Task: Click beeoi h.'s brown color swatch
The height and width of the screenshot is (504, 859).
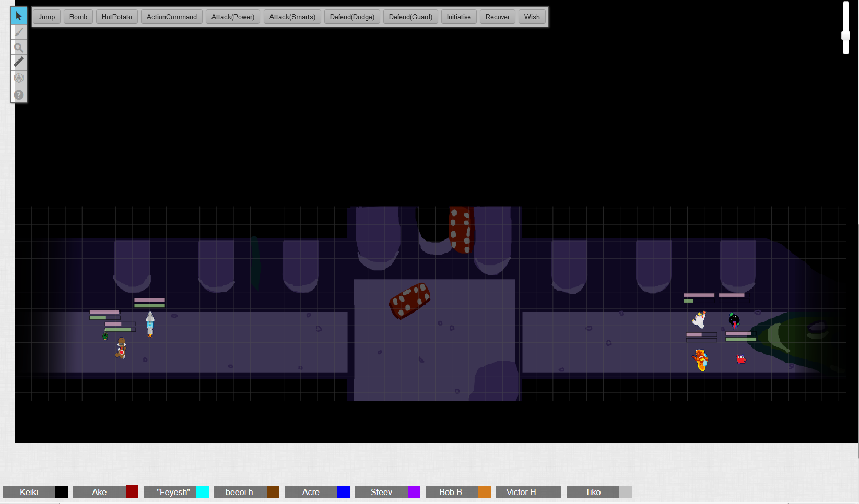Action: coord(273,492)
